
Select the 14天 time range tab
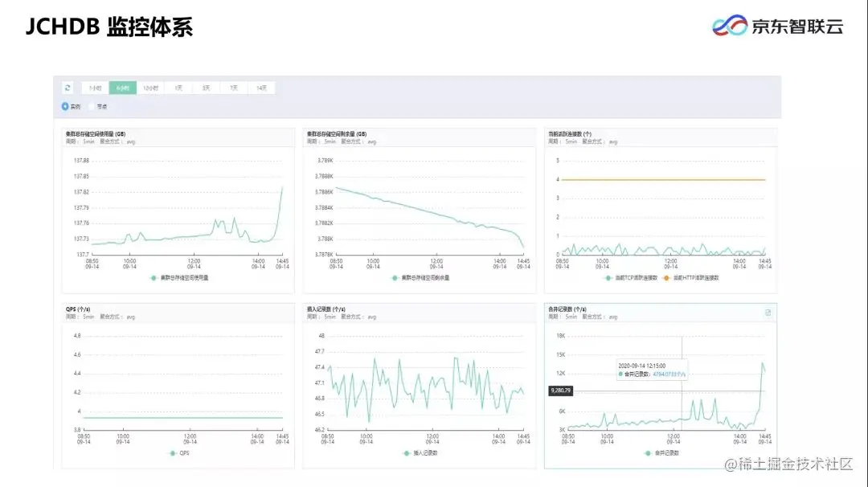pos(261,88)
